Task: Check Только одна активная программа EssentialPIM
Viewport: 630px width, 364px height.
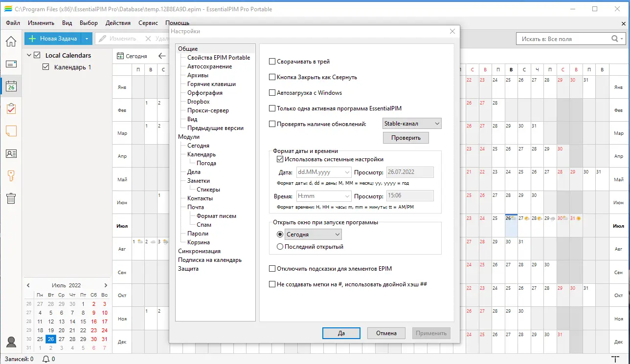Action: (x=272, y=108)
